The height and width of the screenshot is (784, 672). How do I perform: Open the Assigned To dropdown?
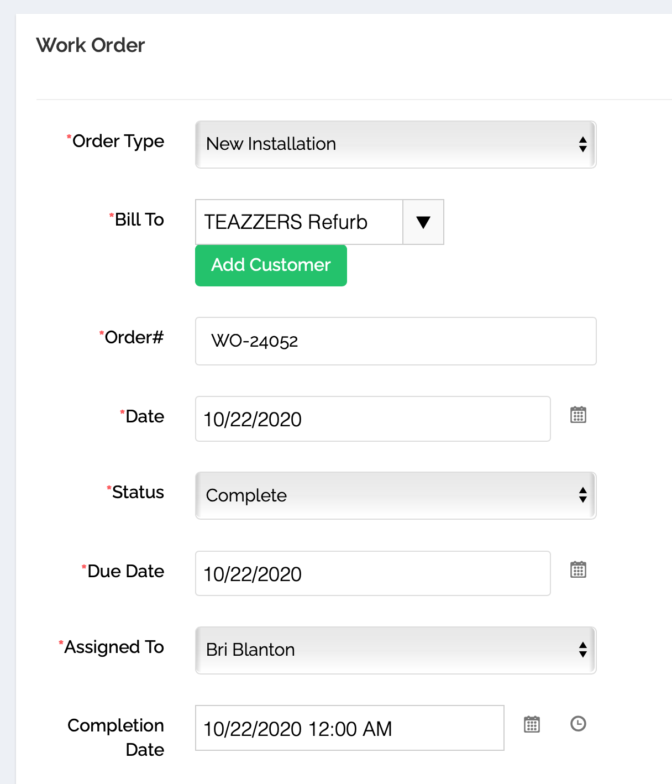pyautogui.click(x=396, y=650)
